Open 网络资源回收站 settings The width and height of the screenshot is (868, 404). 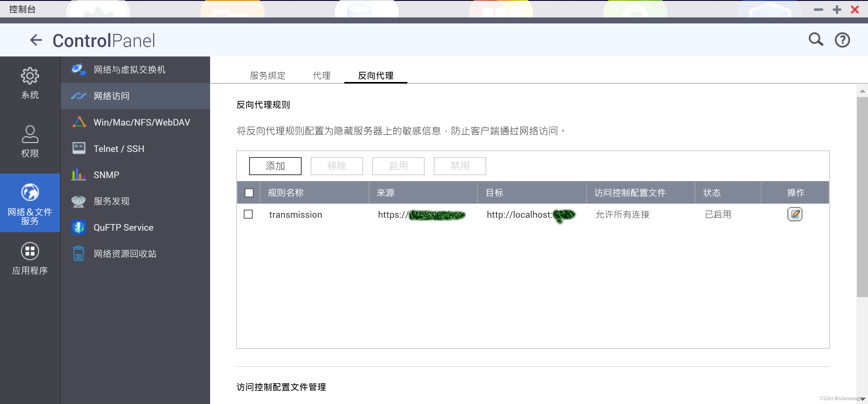coord(125,253)
